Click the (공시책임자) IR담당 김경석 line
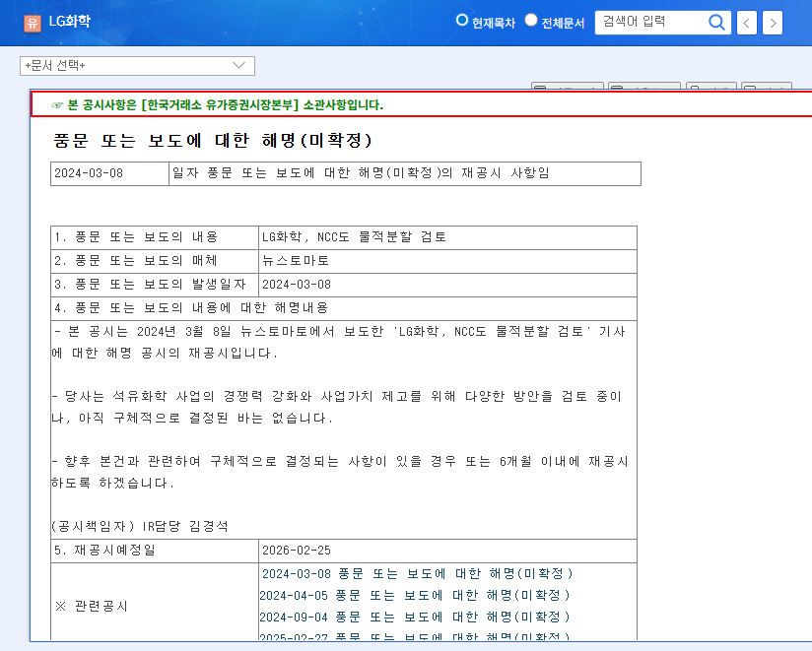The width and height of the screenshot is (812, 651). [140, 526]
